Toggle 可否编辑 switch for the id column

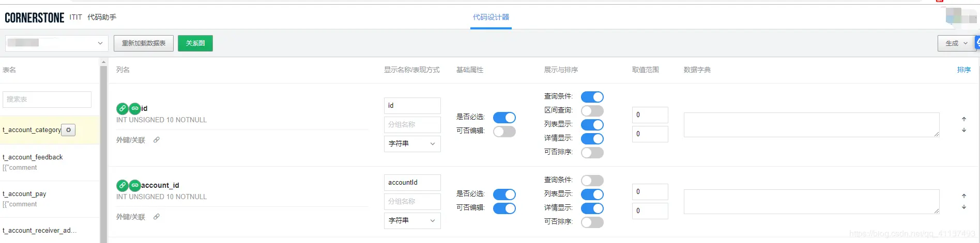[504, 132]
